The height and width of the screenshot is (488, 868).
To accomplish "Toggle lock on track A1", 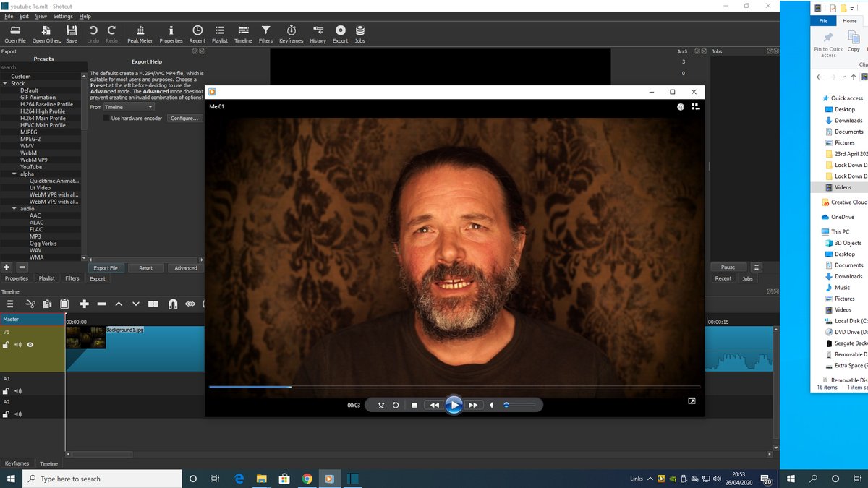I will point(6,391).
